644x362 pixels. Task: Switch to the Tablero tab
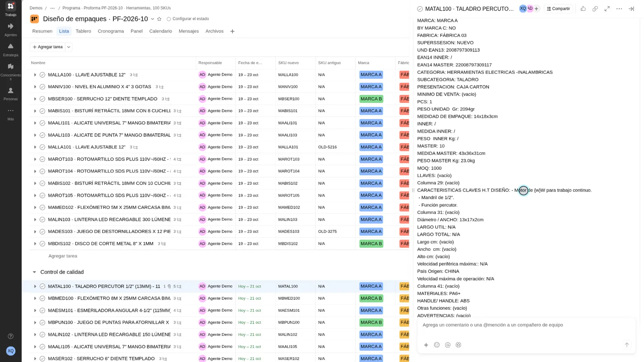(x=83, y=31)
